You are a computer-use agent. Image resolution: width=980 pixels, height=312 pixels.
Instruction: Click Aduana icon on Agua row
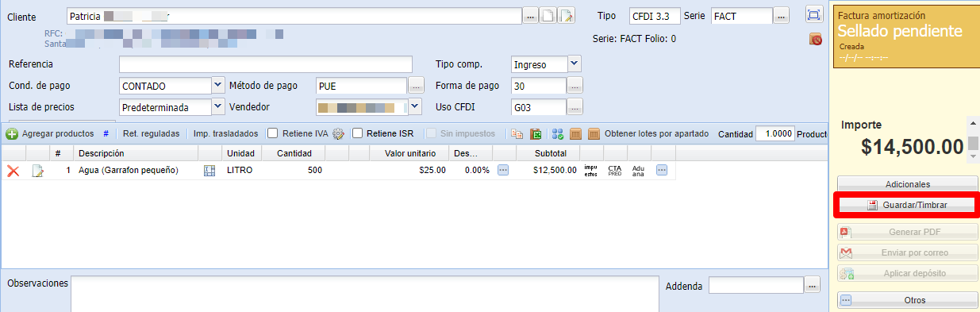tap(639, 170)
